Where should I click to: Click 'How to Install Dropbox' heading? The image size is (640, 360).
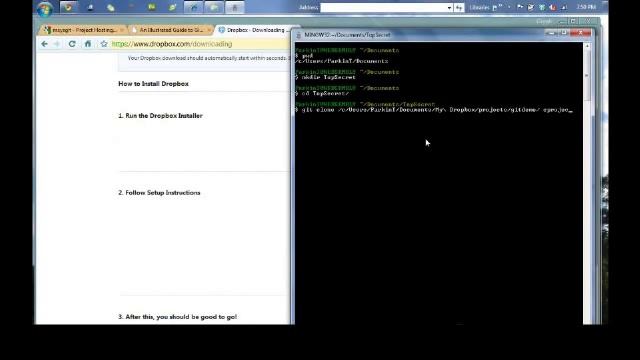point(153,84)
